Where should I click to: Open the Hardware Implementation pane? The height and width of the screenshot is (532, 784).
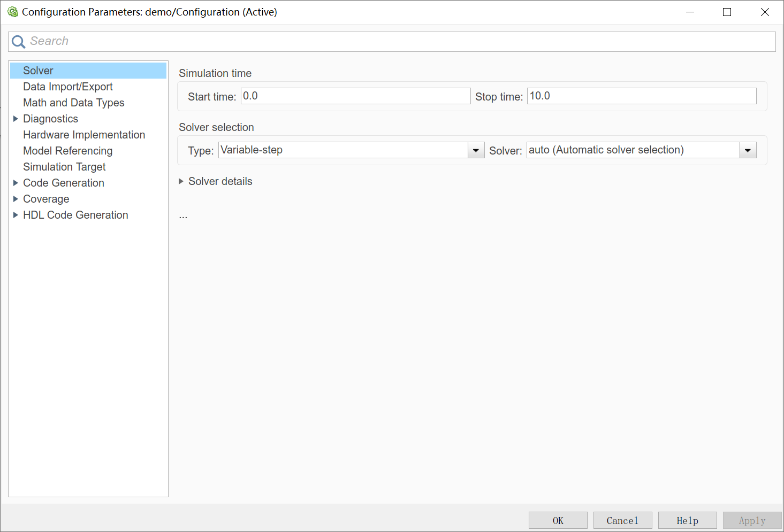click(84, 135)
